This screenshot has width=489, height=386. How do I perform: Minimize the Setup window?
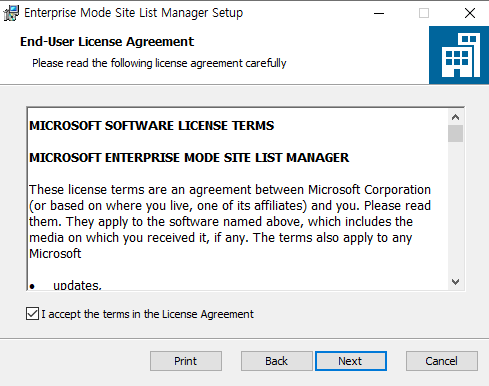coord(379,13)
